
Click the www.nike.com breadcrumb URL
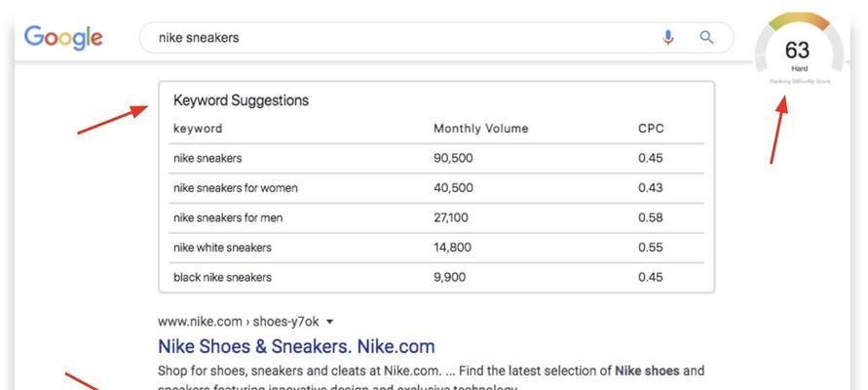pos(239,322)
